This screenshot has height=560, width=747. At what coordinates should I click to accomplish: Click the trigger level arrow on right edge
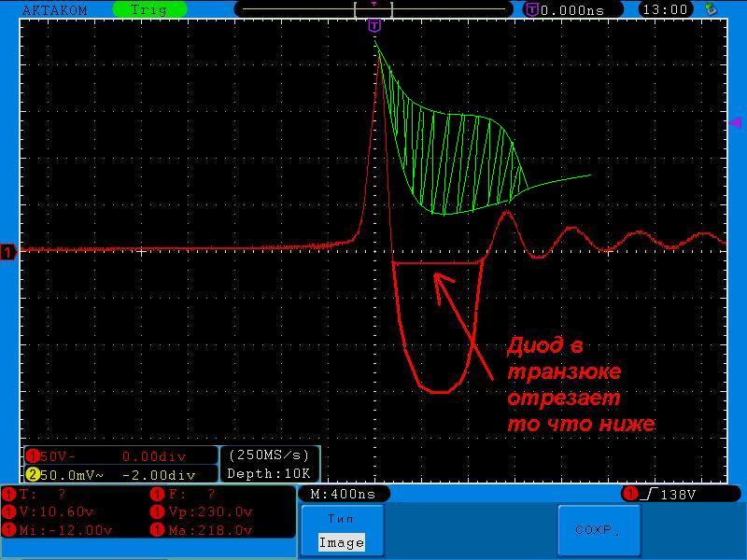point(734,123)
